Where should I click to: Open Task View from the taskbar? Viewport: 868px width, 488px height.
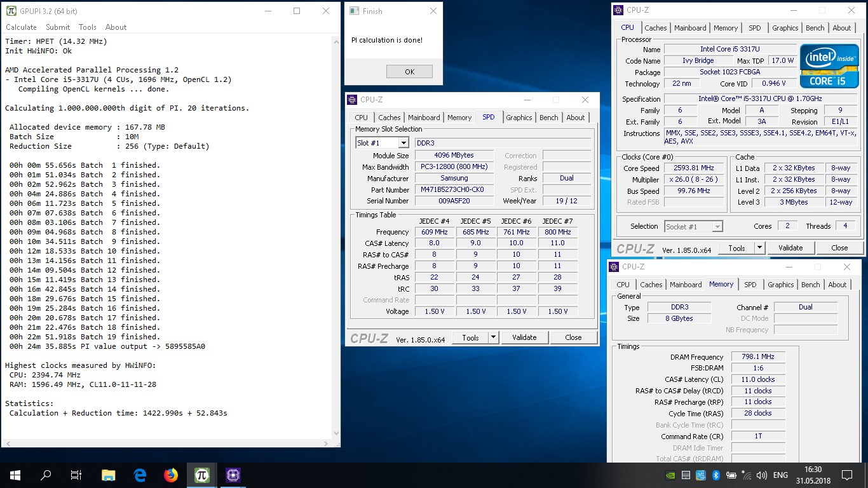point(76,475)
